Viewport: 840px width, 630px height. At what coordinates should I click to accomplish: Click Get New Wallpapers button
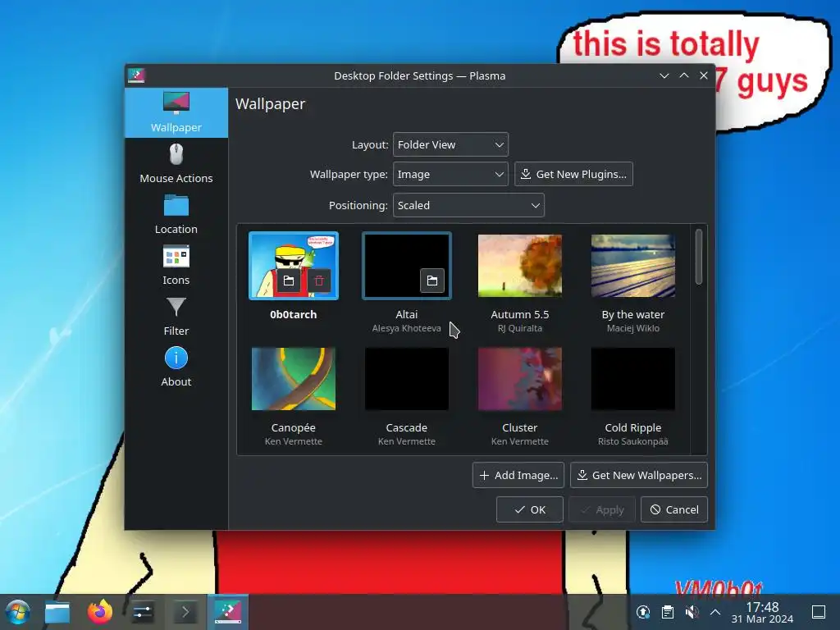tap(639, 475)
